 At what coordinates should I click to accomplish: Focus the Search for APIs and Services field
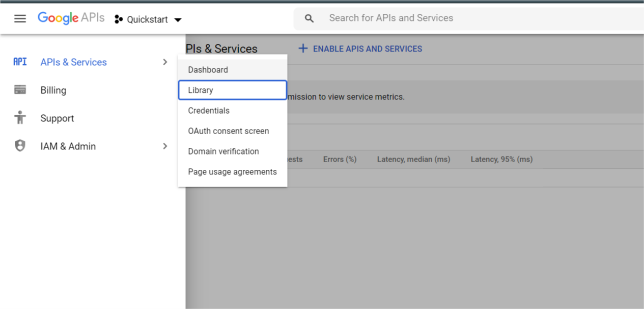click(x=458, y=18)
